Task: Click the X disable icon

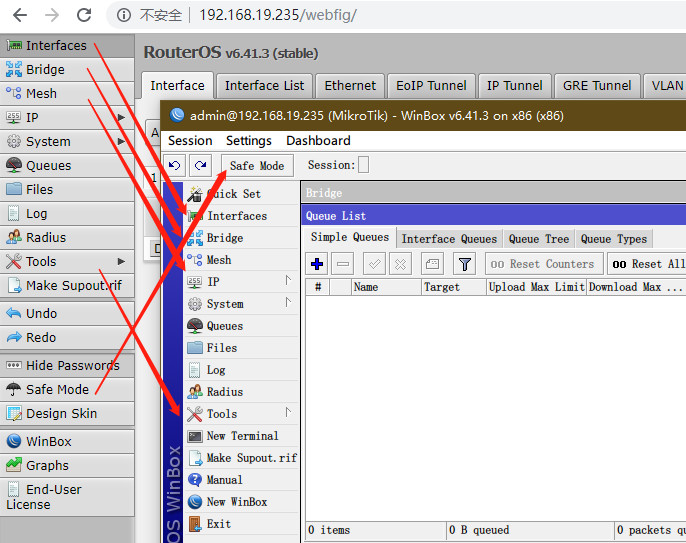Action: point(400,264)
